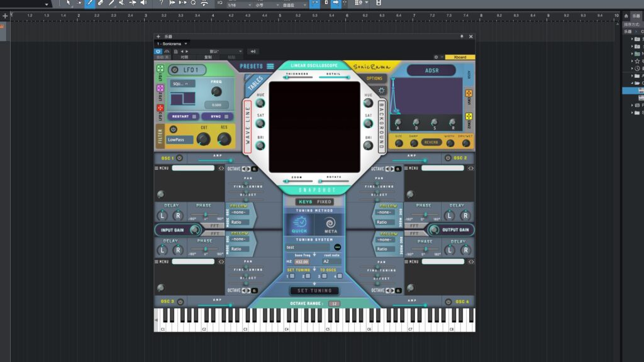Screen dimensions: 644x362
Task: Click OSC 1 waveform code brackets icon
Action: click(x=221, y=168)
